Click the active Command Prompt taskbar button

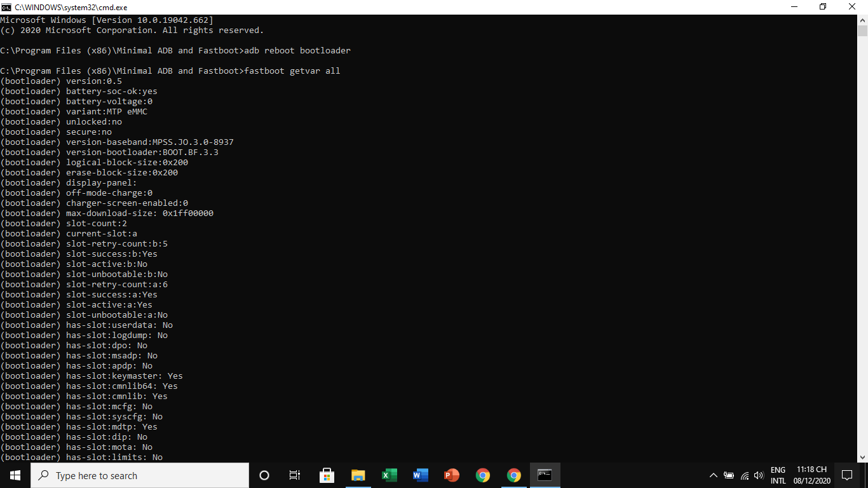(x=545, y=475)
